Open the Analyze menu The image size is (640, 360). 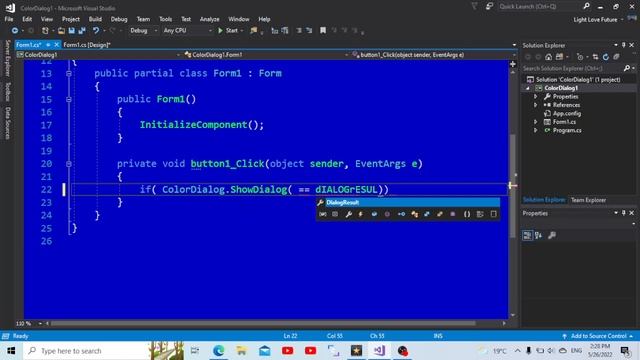click(x=209, y=19)
